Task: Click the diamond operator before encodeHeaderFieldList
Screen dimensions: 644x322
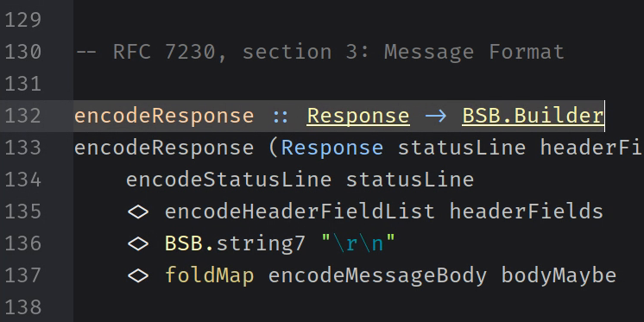Action: (138, 212)
